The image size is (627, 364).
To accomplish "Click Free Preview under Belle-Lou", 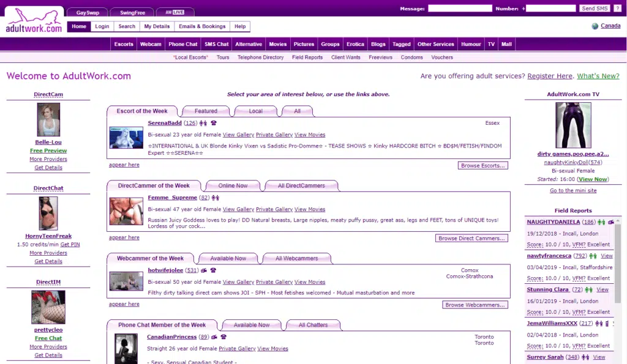I will point(48,150).
